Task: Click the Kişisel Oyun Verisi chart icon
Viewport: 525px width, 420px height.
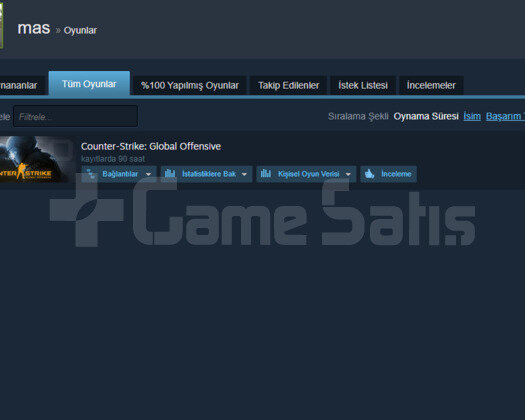Action: 266,173
